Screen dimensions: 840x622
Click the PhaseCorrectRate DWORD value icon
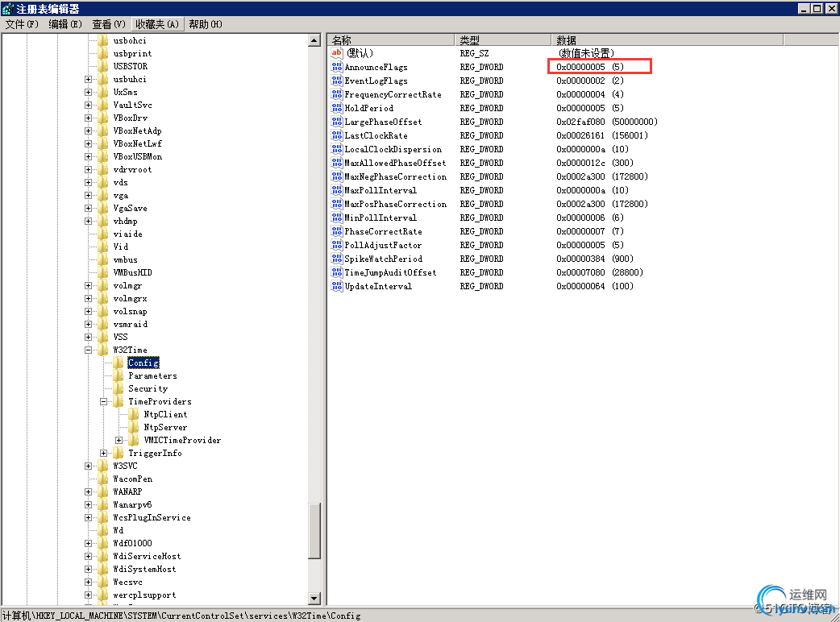point(336,231)
